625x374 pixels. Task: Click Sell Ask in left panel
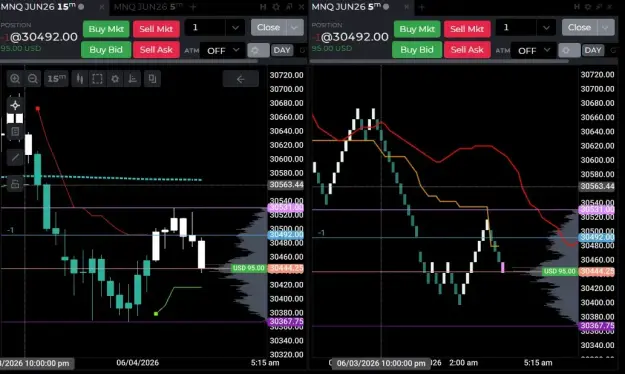point(156,50)
